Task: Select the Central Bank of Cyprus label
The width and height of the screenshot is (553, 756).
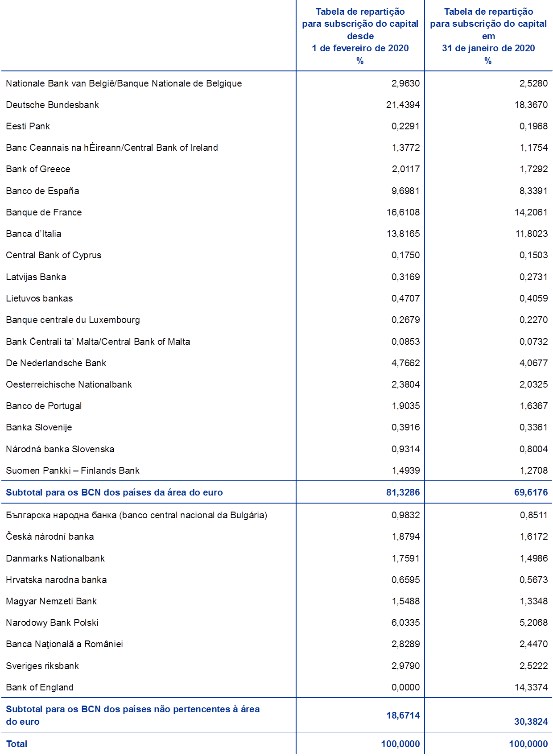Action: [54, 255]
